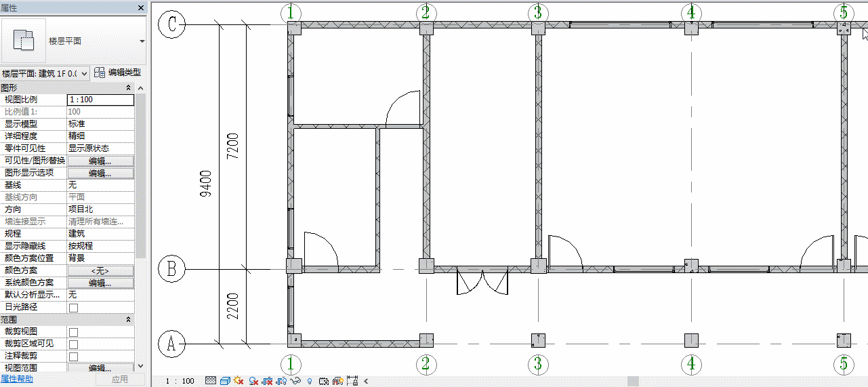Open the 楼层平面: 建筑 1F instance dropdown
868x387 pixels.
(x=45, y=73)
